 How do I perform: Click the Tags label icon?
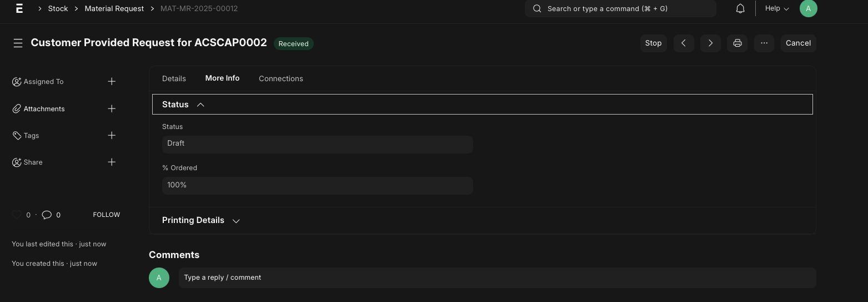click(x=17, y=135)
